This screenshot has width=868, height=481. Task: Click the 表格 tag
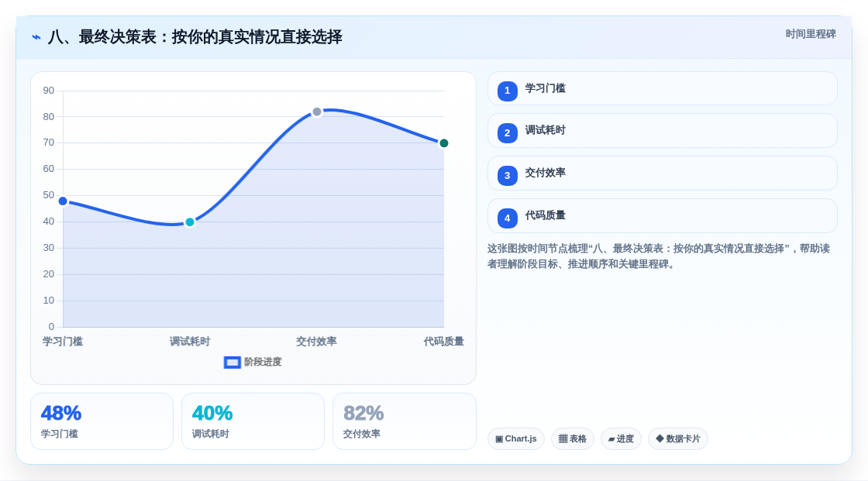pyautogui.click(x=573, y=439)
